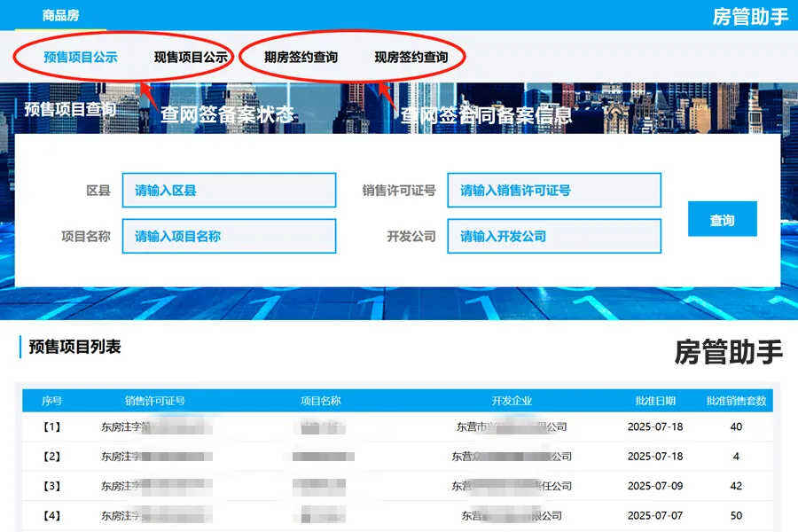Viewport: 798px width, 532px height.
Task: Switch to the 现售项目公示 tab
Action: coord(189,55)
